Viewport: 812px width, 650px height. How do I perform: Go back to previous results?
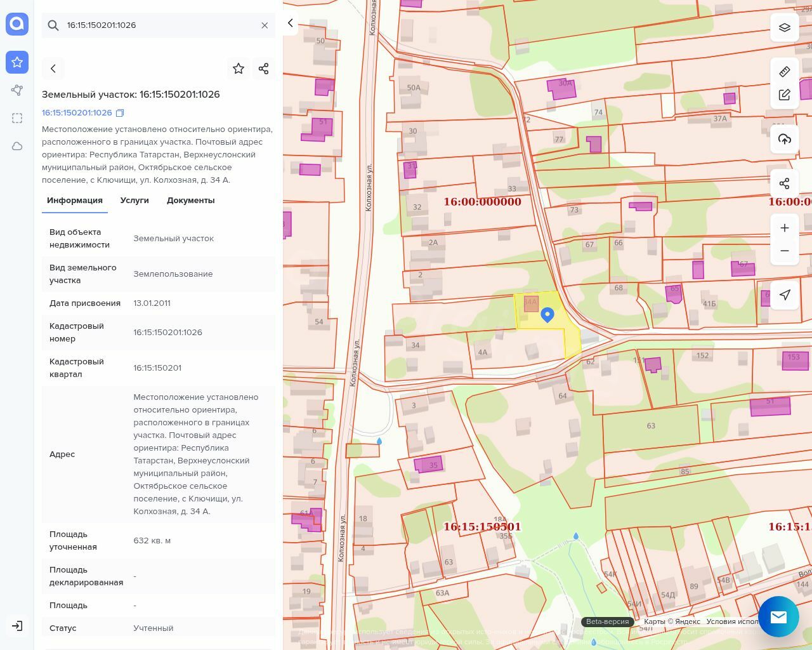pos(53,69)
